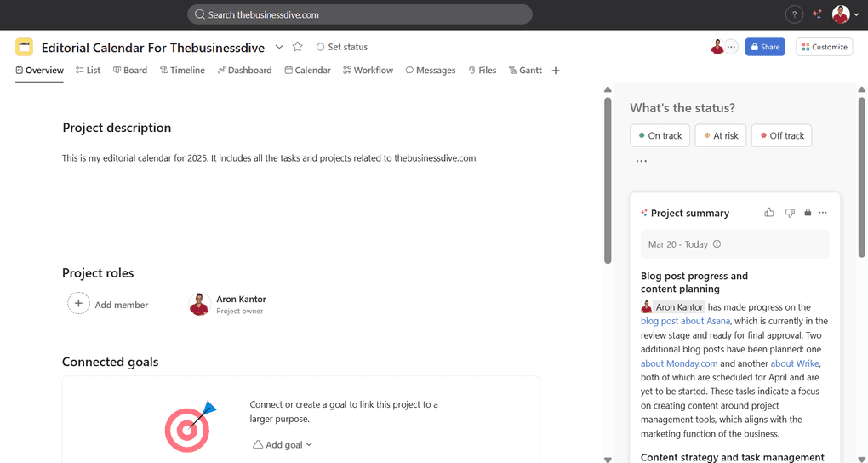Click the project description text
868x463 pixels.
point(269,158)
